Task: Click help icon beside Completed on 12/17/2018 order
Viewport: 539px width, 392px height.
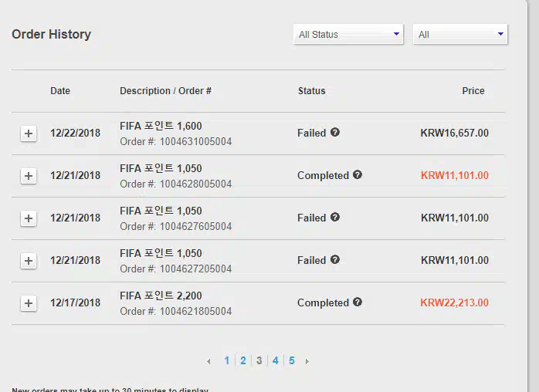Action: (358, 302)
